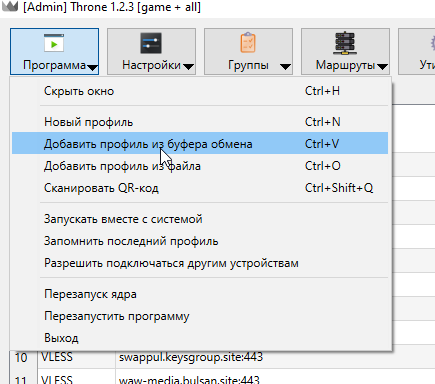
Task: Expand the Маршруты dropdown arrow
Action: (382, 67)
